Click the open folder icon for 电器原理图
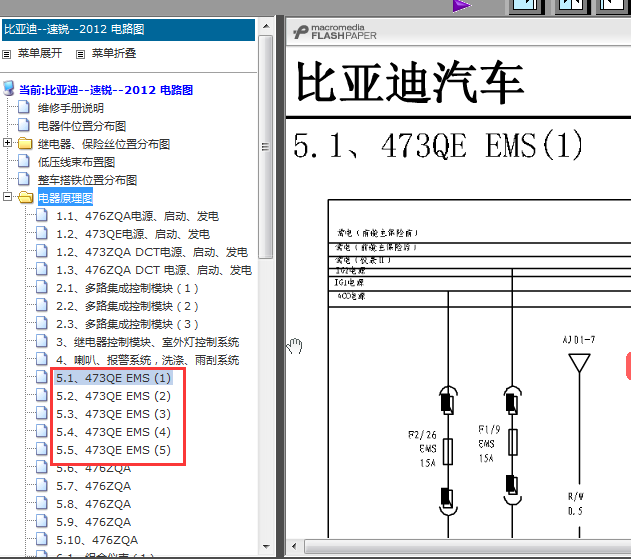 click(26, 197)
